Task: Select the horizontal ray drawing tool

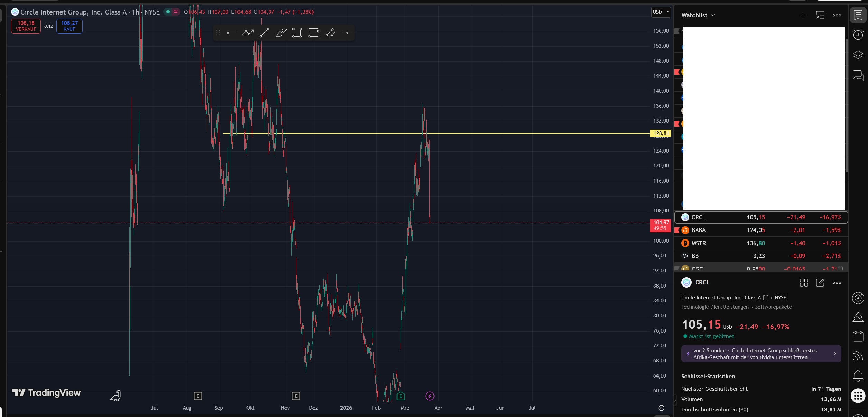Action: 231,33
